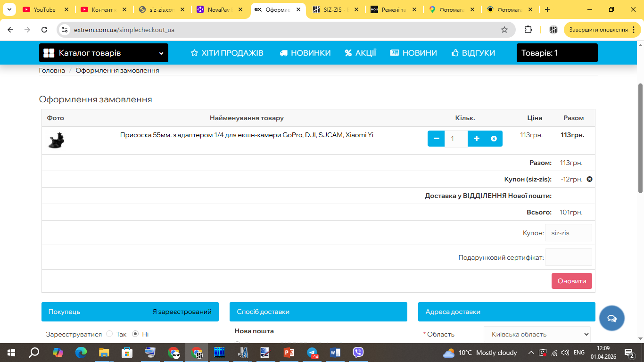Image resolution: width=644 pixels, height=362 pixels.
Task: Reload the page
Action: coord(44,30)
